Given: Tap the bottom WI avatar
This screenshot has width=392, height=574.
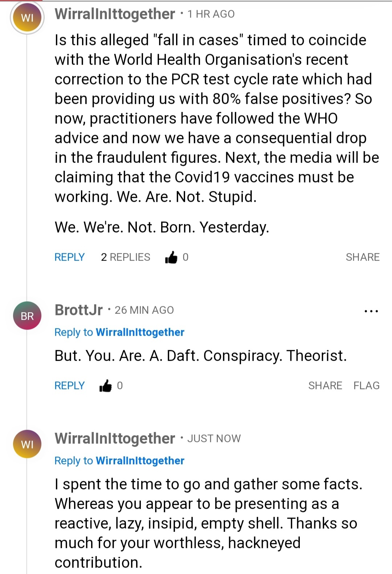Looking at the screenshot, I should pyautogui.click(x=27, y=444).
